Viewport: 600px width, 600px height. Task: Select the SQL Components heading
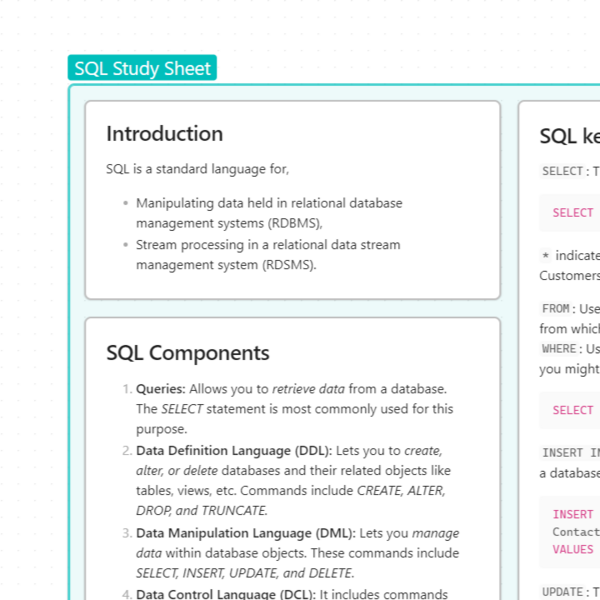(188, 353)
